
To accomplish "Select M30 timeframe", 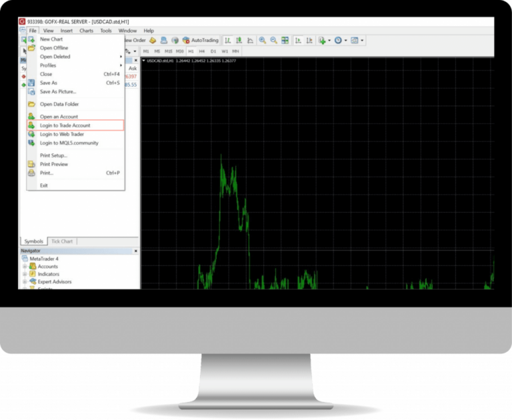I will click(x=179, y=51).
